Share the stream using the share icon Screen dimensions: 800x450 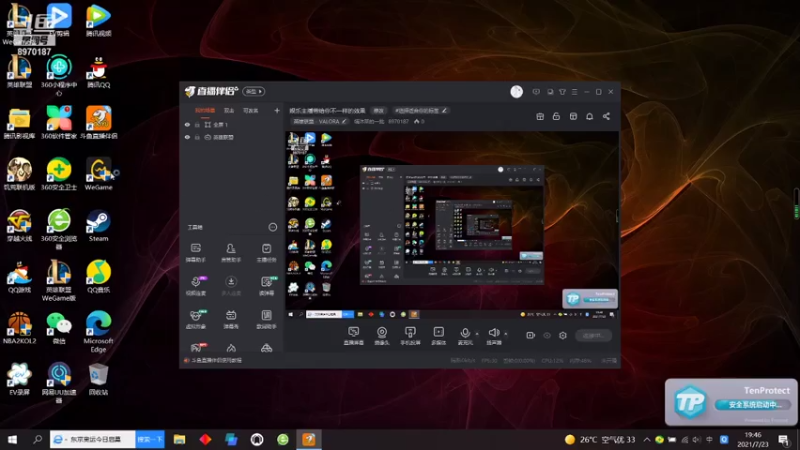(606, 116)
